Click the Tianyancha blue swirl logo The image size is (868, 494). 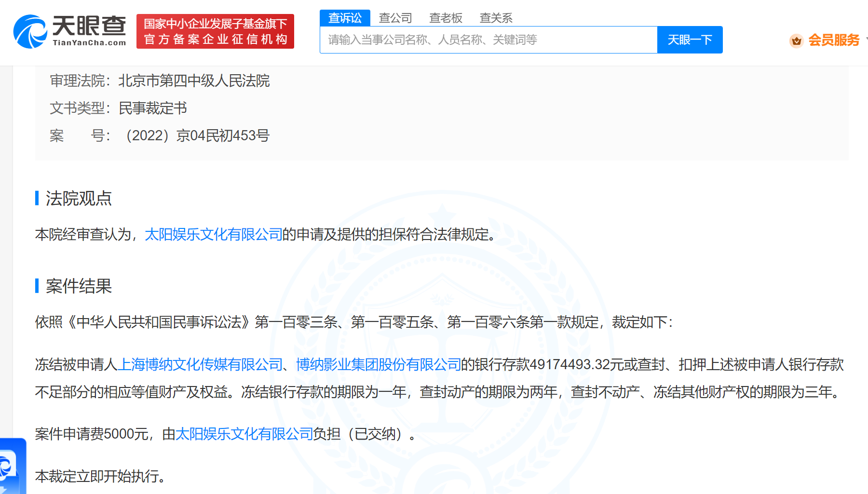(x=30, y=31)
